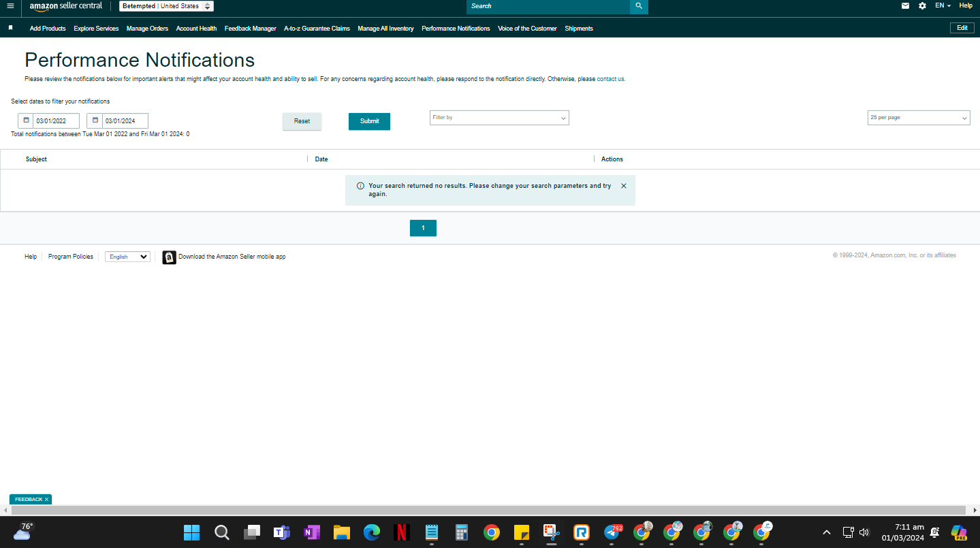Open the Windows Start menu

click(x=192, y=532)
